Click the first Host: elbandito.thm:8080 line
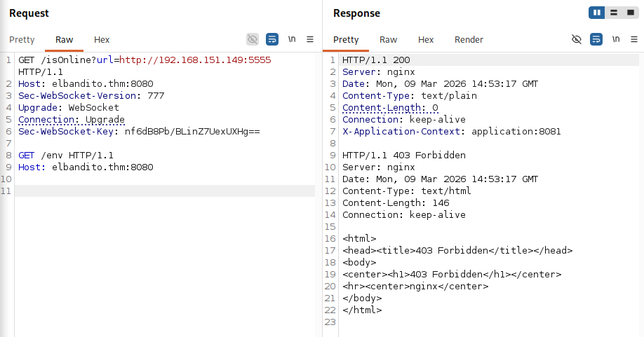The height and width of the screenshot is (337, 644). pos(86,83)
